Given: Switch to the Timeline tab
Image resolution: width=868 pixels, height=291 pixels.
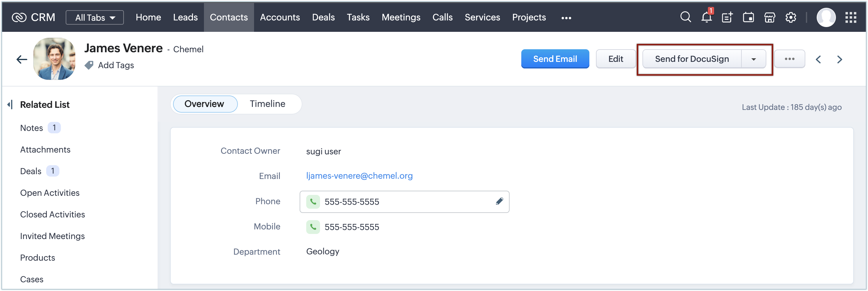Looking at the screenshot, I should pos(267,104).
